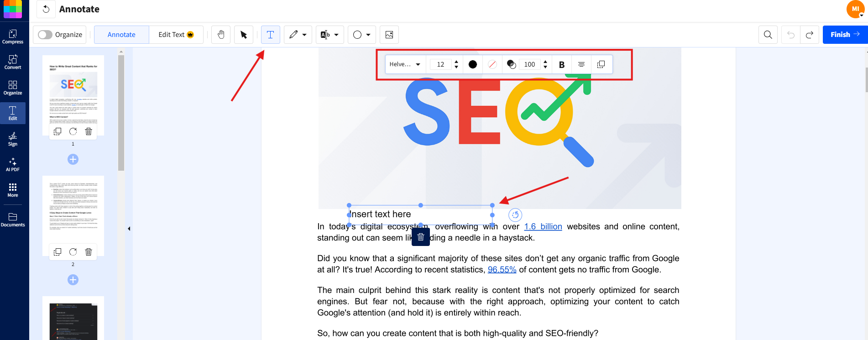Decrease the font size stepper
Image resolution: width=868 pixels, height=340 pixels.
point(456,67)
